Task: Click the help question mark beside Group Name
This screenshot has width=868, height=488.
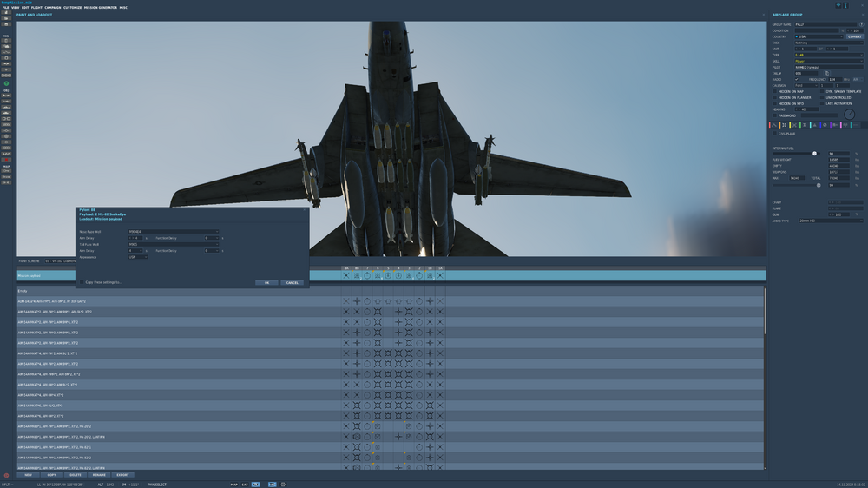Action: click(x=861, y=24)
